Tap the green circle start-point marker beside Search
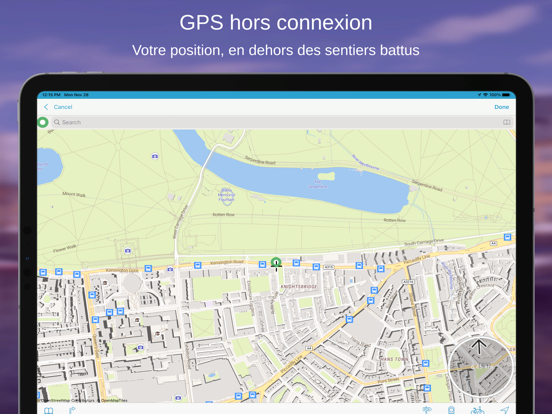552x414 pixels. click(43, 122)
